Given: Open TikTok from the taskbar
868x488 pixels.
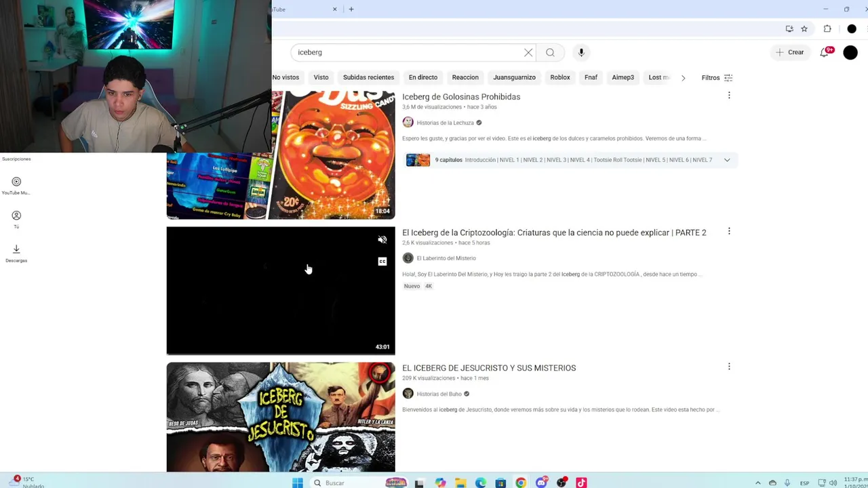Looking at the screenshot, I should (581, 483).
